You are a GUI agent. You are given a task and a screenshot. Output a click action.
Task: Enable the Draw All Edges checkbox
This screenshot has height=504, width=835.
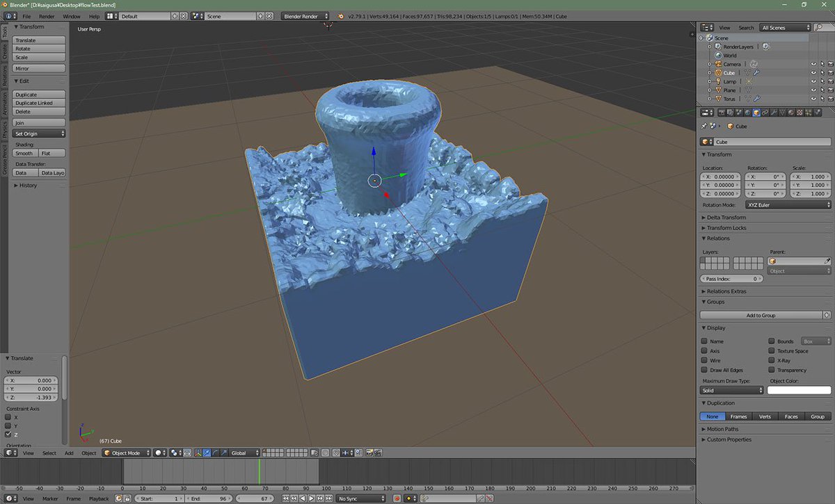point(704,370)
